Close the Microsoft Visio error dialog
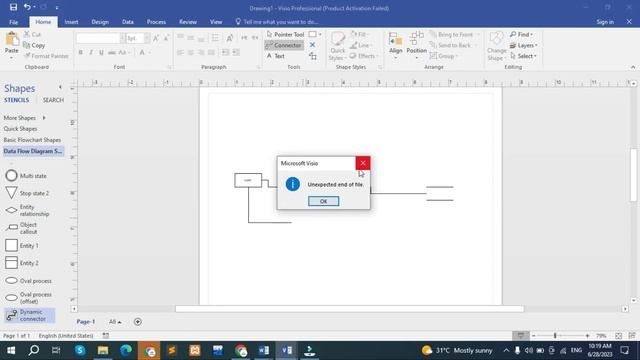Image resolution: width=640 pixels, height=360 pixels. pyautogui.click(x=362, y=163)
